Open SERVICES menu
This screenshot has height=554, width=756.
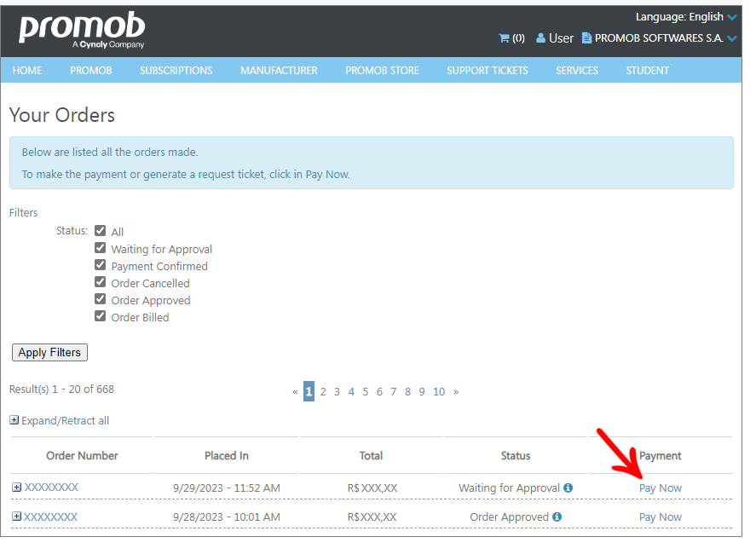[x=577, y=71]
